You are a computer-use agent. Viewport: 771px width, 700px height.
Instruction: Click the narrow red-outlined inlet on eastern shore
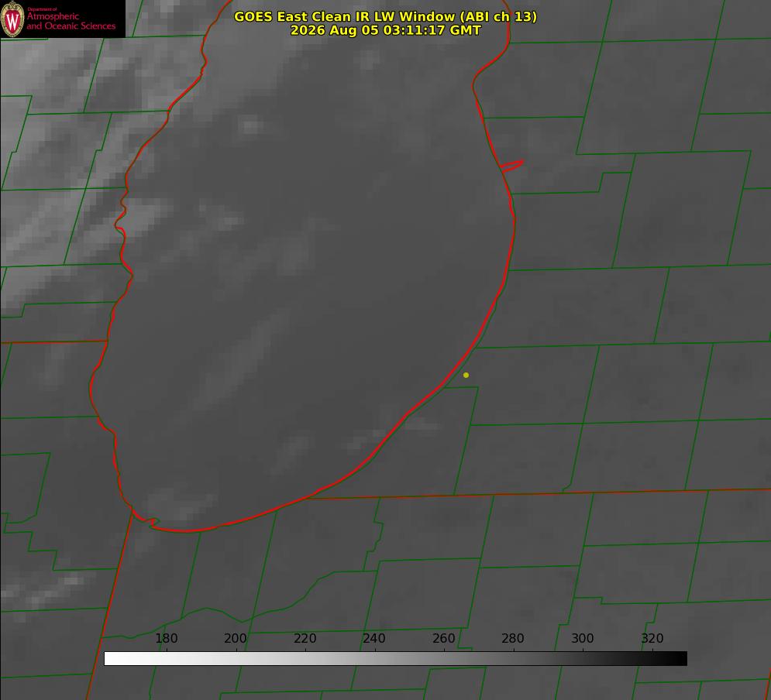[x=512, y=166]
